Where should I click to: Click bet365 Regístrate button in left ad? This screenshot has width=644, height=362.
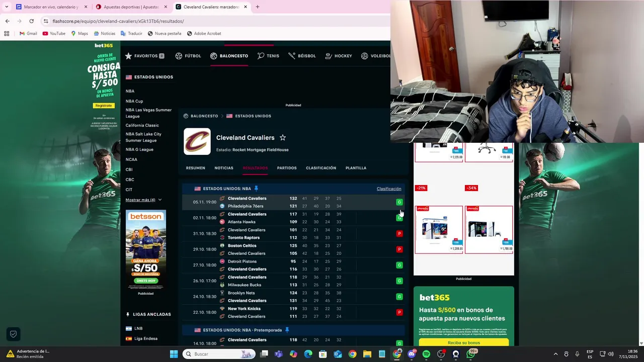tap(103, 106)
